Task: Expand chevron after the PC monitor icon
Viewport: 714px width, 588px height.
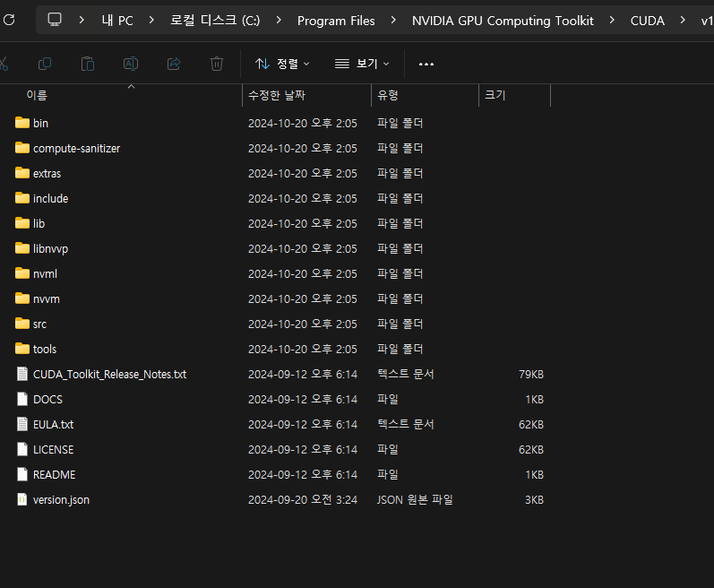Action: point(82,20)
